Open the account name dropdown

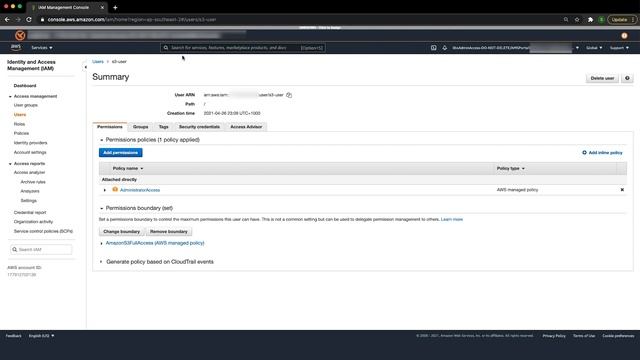(515, 48)
